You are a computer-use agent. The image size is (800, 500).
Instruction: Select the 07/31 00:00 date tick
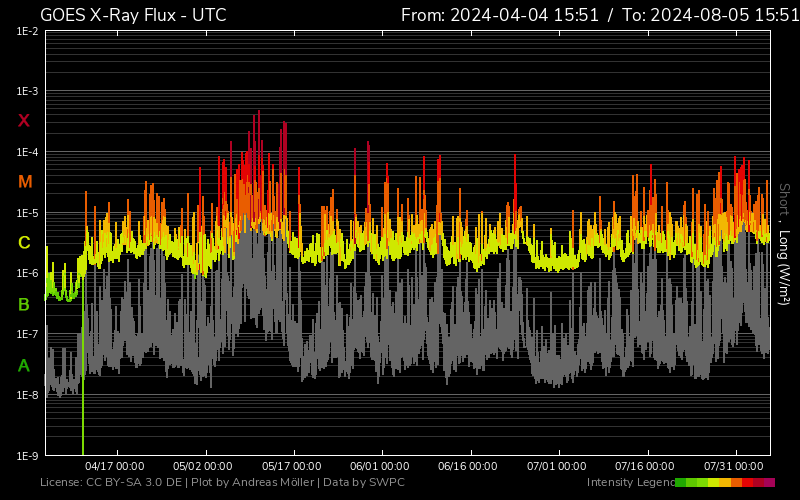coord(734,466)
